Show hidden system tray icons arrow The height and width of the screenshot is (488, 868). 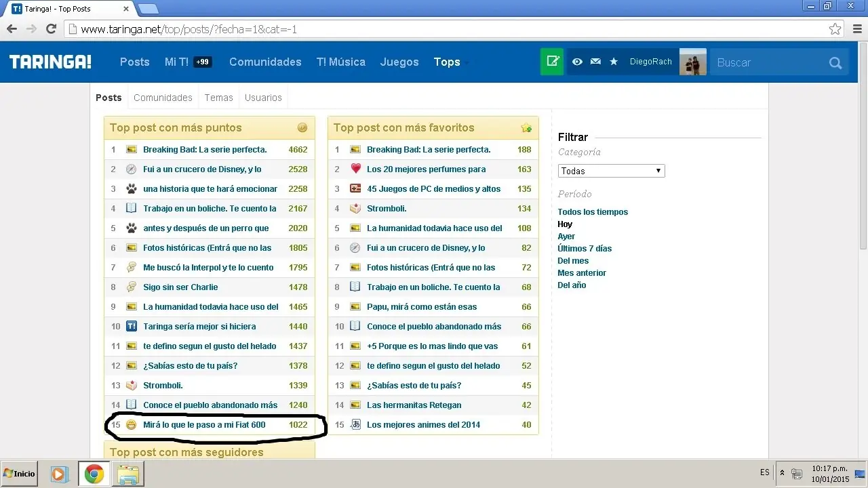click(782, 473)
